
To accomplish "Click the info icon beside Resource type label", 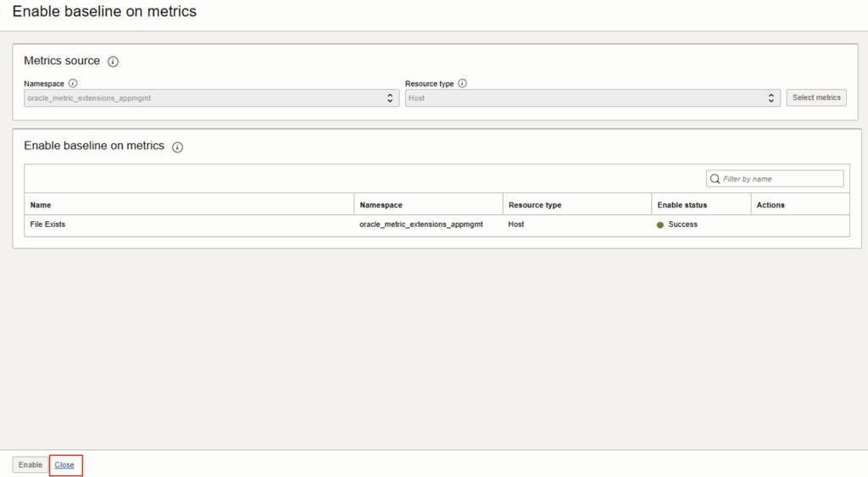I will [462, 84].
